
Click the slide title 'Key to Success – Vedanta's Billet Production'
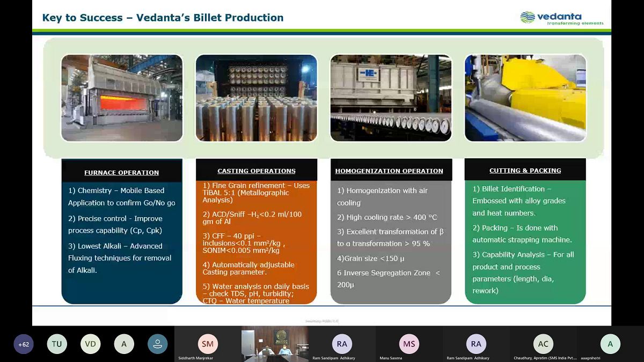[163, 18]
